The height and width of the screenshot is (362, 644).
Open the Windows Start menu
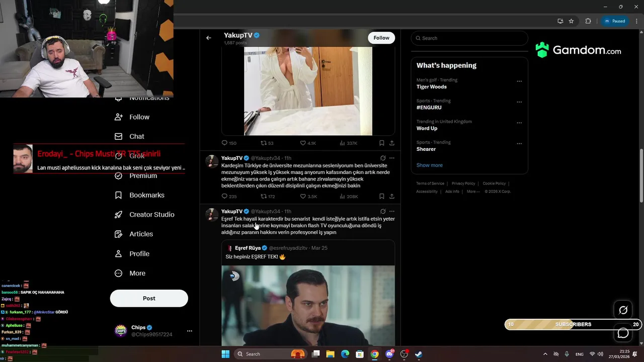[225, 354]
